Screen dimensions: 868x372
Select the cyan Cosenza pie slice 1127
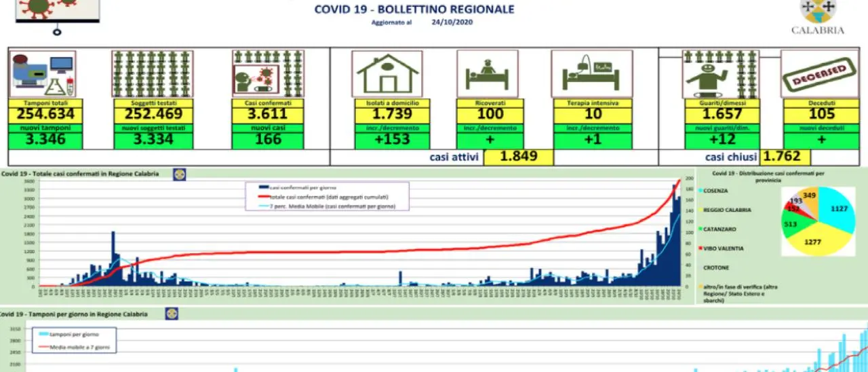[838, 210]
